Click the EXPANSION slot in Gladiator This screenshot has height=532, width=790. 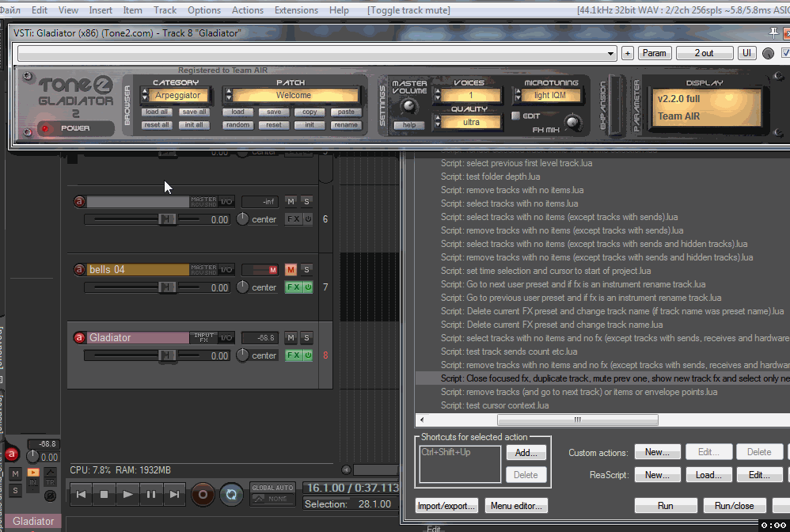click(x=615, y=105)
